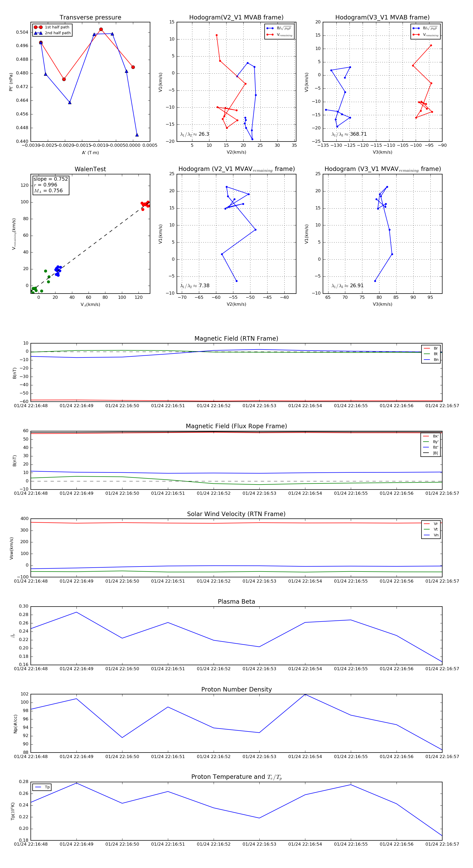Select the 'Br' legend entry

tap(431, 349)
